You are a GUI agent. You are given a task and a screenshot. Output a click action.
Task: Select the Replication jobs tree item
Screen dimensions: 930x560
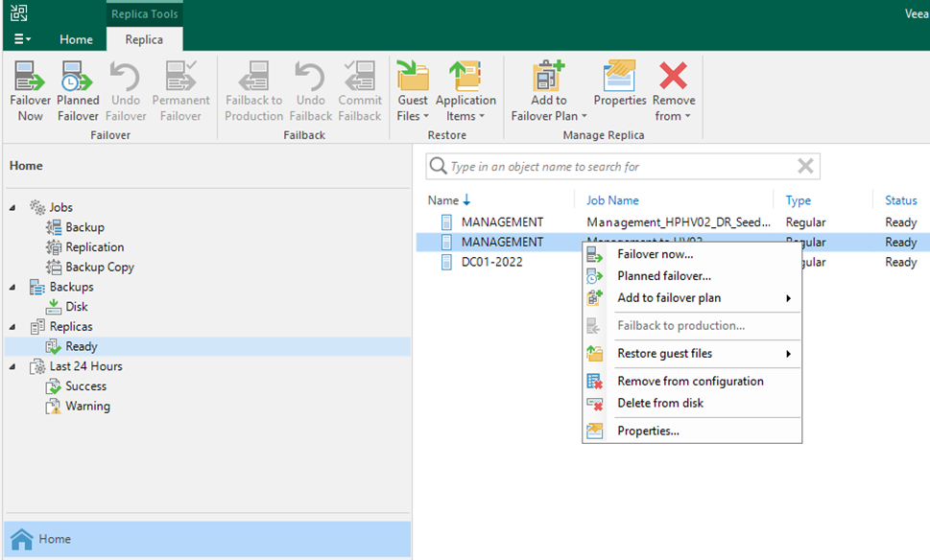pyautogui.click(x=95, y=247)
